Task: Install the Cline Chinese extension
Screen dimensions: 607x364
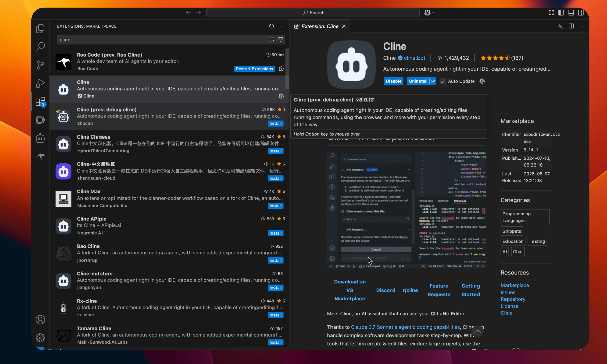Action: [x=276, y=151]
